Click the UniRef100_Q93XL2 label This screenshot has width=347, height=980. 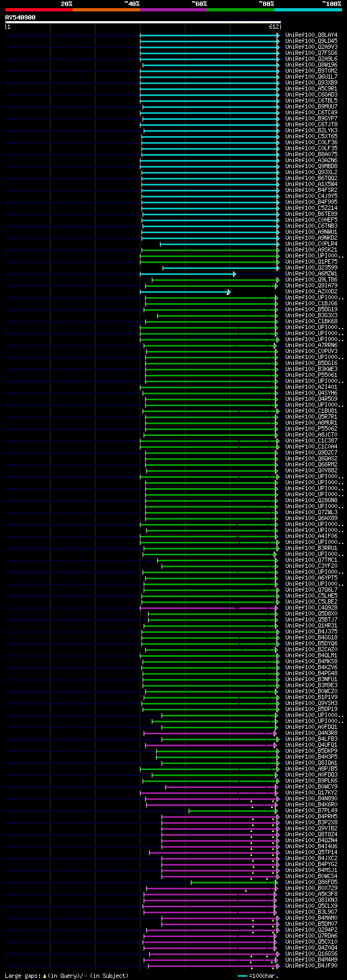311,172
